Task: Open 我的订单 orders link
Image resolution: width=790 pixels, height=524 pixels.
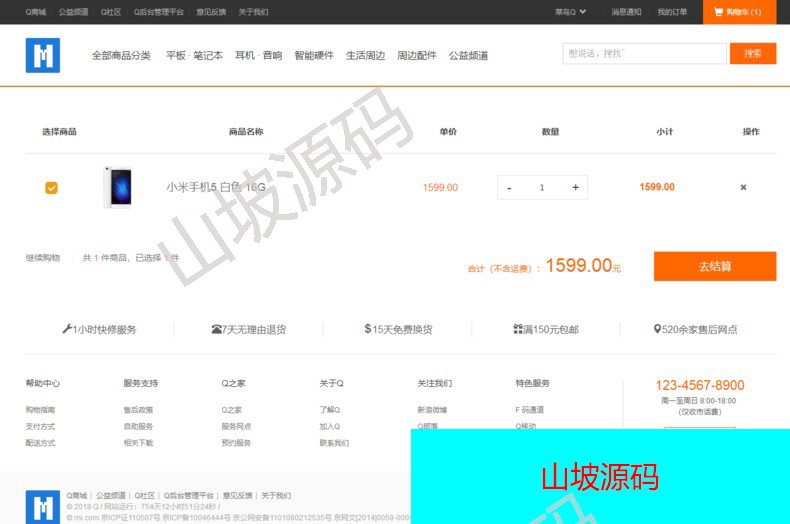Action: (672, 12)
